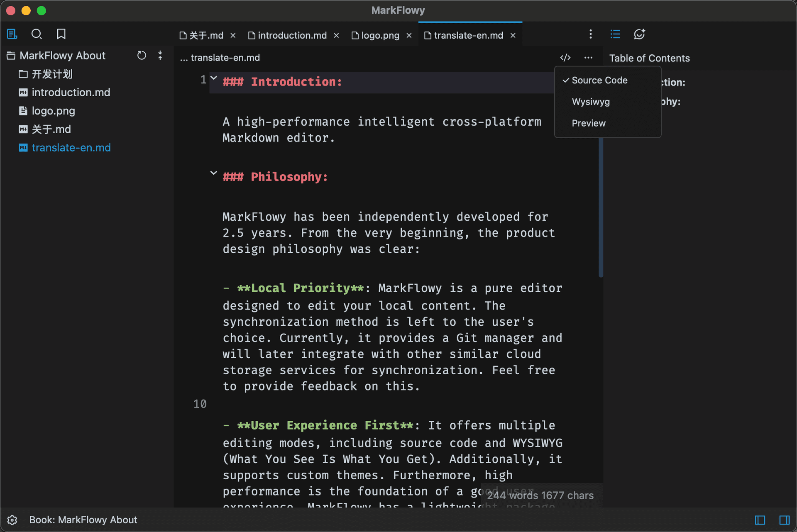Open the bookmarks sidebar icon
The width and height of the screenshot is (797, 532).
pyautogui.click(x=61, y=34)
